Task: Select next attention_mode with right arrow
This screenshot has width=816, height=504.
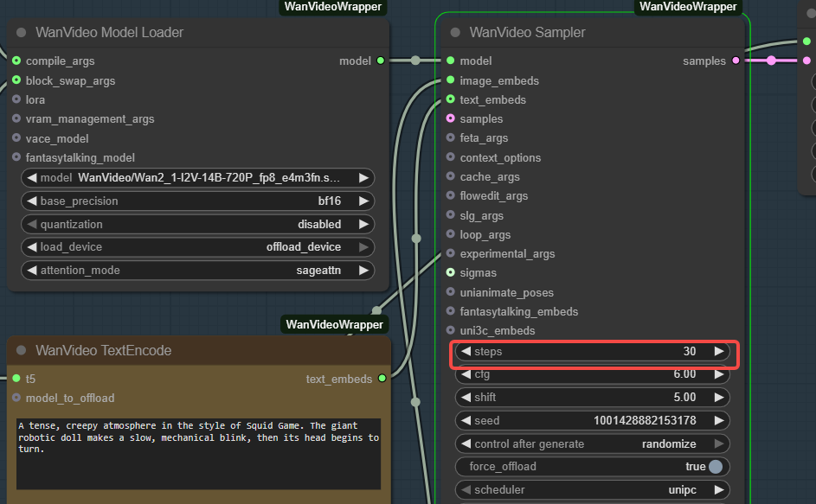Action: (363, 271)
